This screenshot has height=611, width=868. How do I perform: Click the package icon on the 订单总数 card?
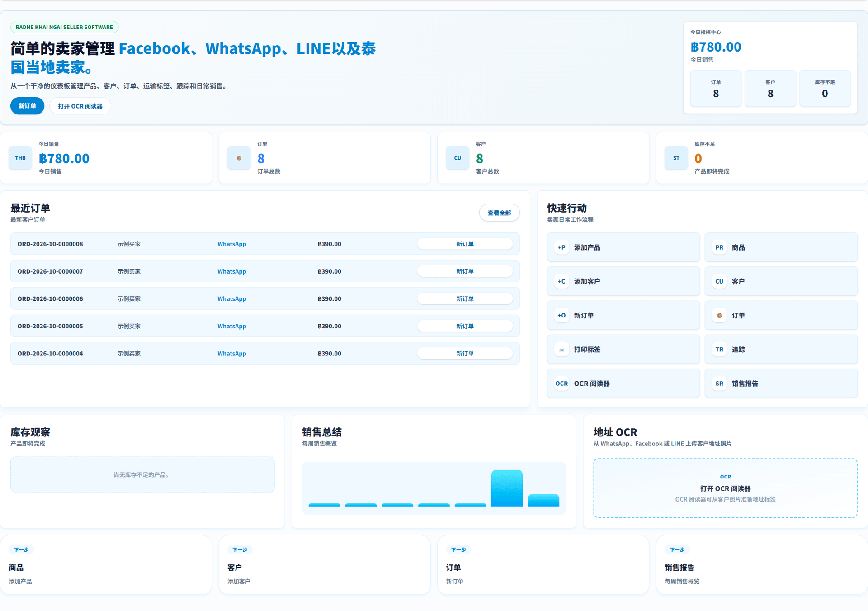tap(239, 158)
